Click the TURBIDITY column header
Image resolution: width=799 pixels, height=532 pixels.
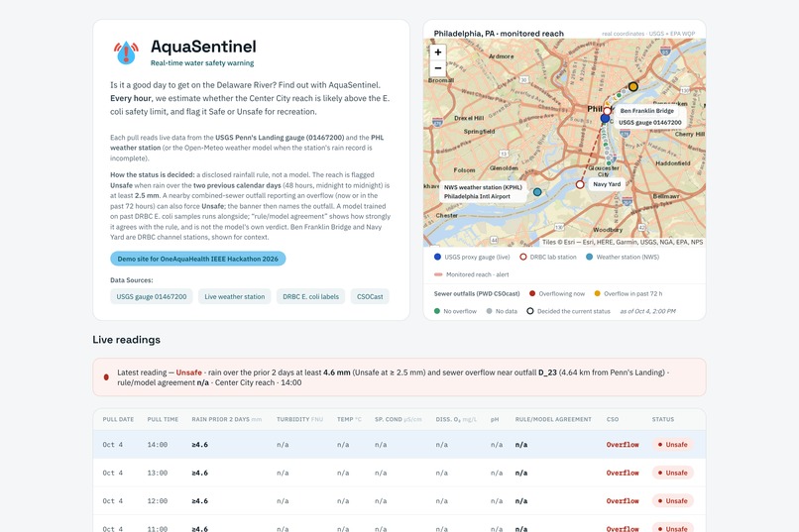pyautogui.click(x=299, y=419)
